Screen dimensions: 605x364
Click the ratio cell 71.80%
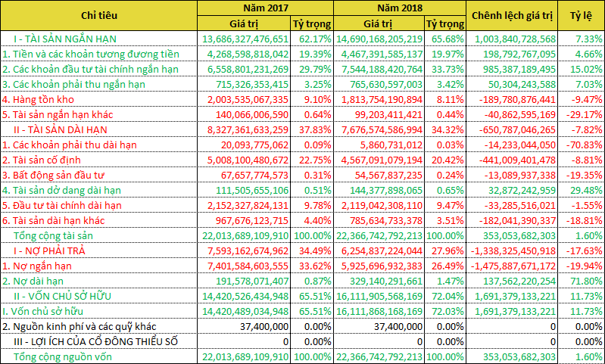tap(587, 281)
